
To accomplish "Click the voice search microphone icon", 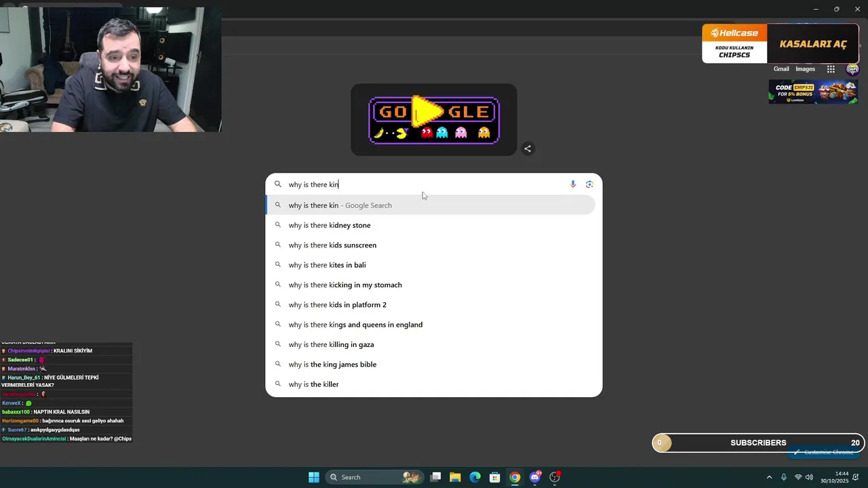I will pyautogui.click(x=573, y=184).
